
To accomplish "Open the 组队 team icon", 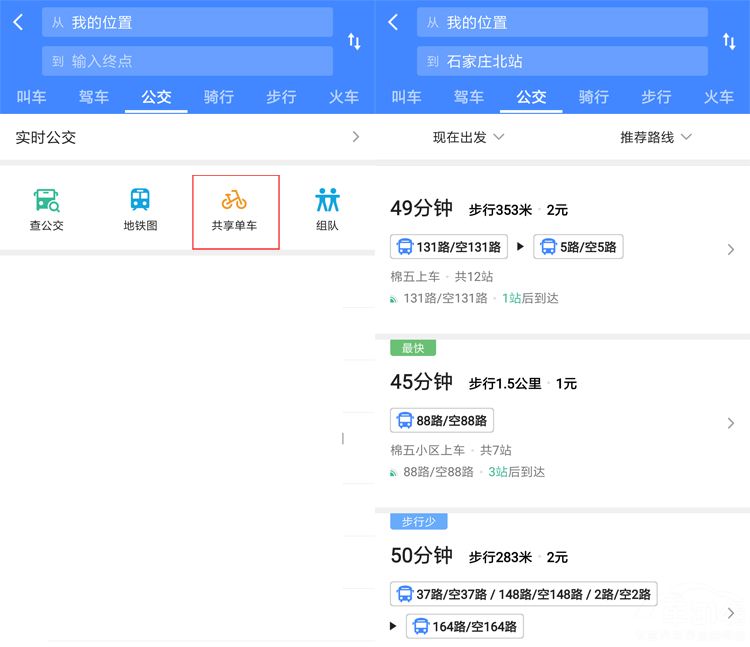I will coord(327,210).
